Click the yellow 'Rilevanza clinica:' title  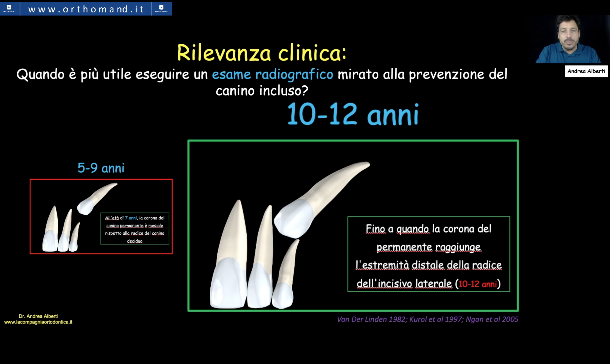click(261, 53)
